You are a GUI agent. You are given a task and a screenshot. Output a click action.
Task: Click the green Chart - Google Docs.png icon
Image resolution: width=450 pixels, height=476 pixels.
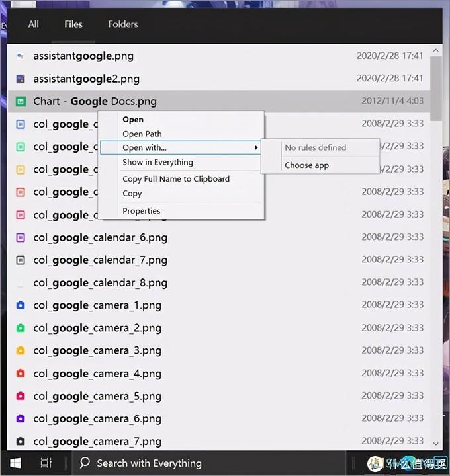click(x=21, y=101)
